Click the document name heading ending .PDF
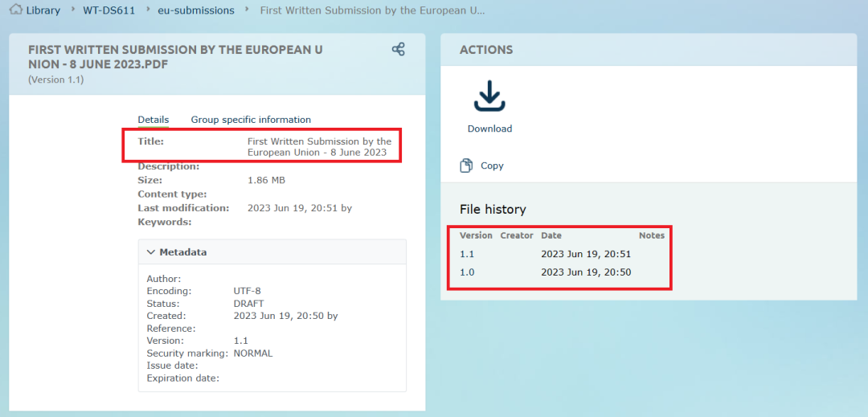 click(175, 58)
